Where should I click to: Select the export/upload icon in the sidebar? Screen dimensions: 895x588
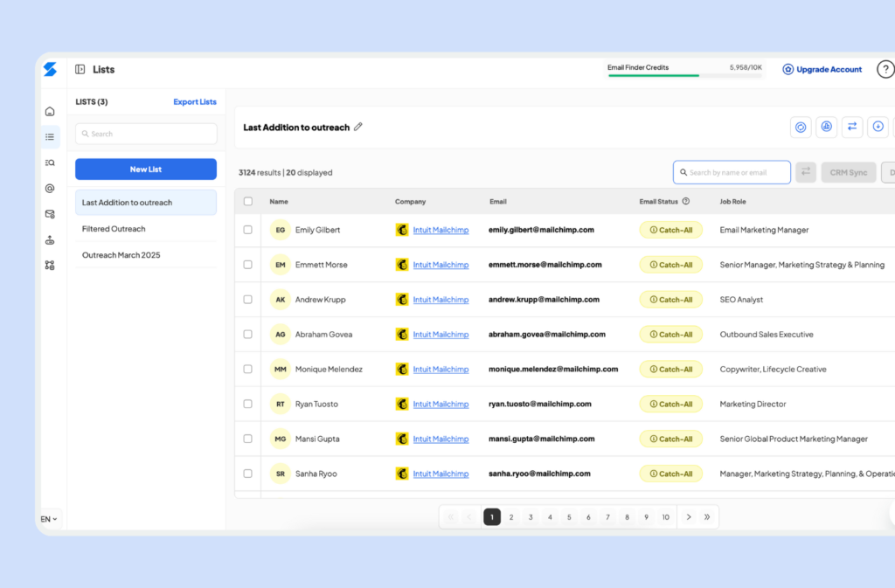tap(50, 239)
